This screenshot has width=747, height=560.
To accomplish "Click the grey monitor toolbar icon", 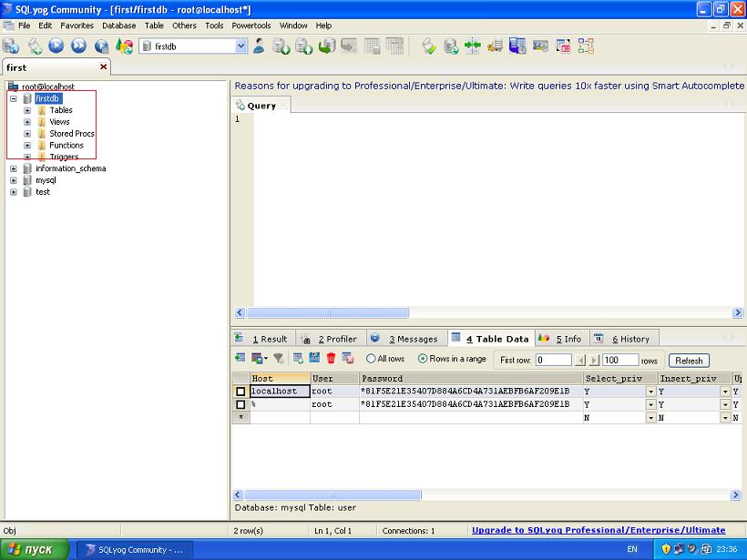I will pos(540,46).
